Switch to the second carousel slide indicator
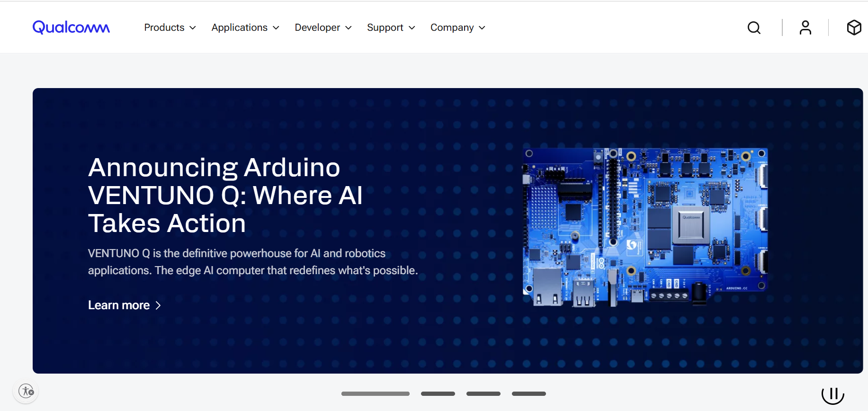The image size is (868, 411). point(438,393)
